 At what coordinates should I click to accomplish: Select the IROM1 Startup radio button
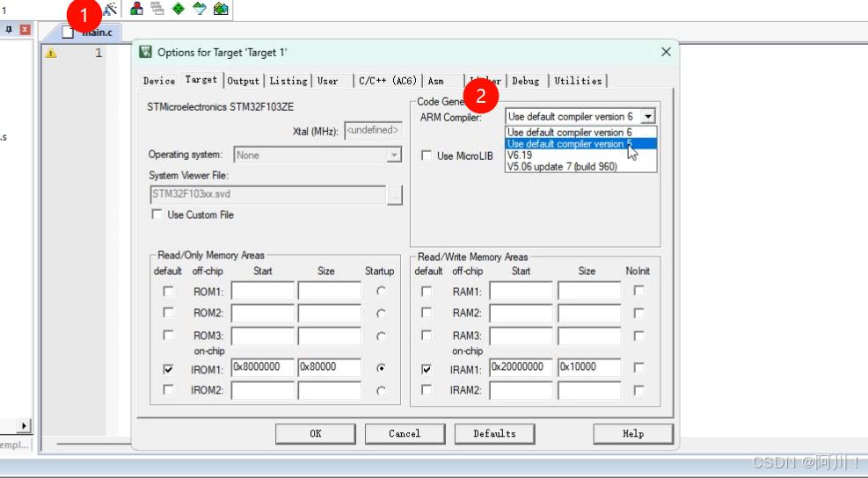click(381, 368)
